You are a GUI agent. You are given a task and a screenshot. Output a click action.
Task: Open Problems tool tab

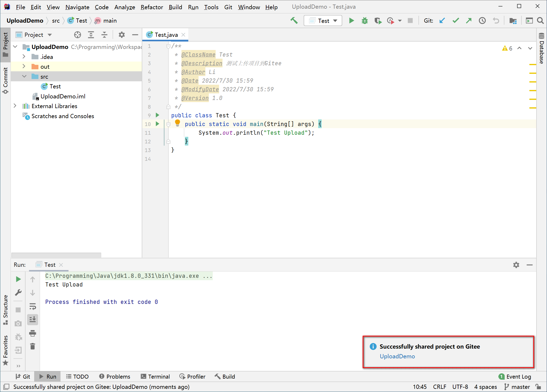[115, 376]
